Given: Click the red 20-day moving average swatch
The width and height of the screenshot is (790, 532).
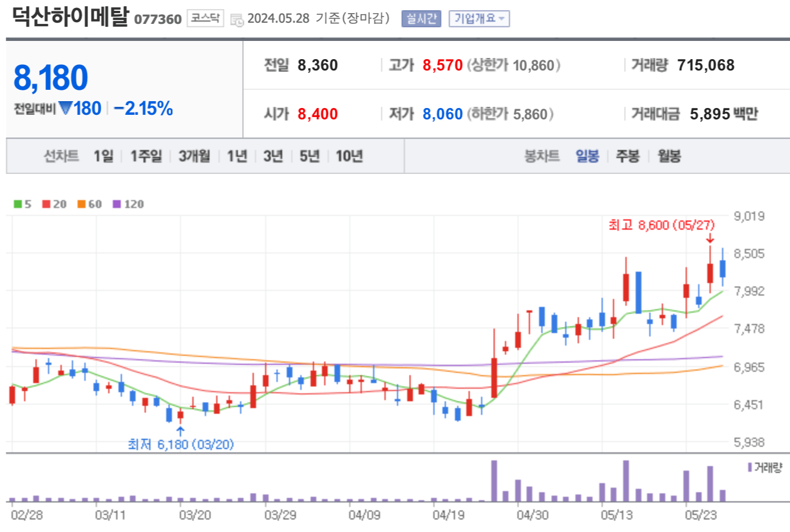Looking at the screenshot, I should (46, 204).
